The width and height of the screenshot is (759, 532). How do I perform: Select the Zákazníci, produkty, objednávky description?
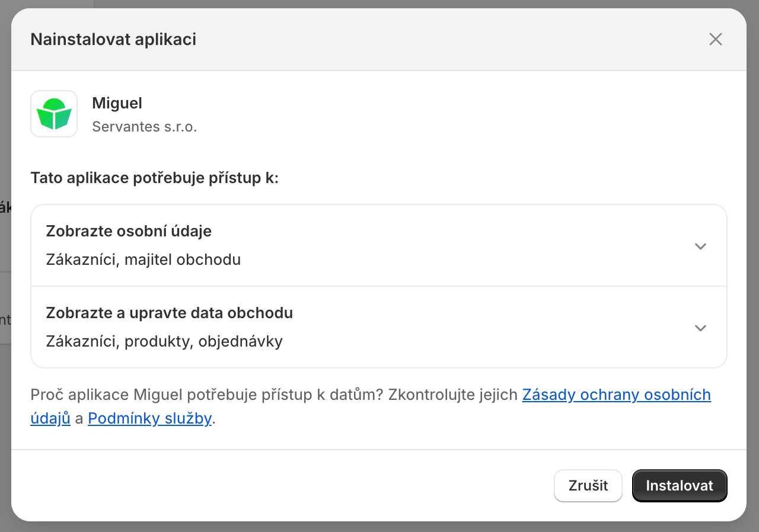pos(164,341)
